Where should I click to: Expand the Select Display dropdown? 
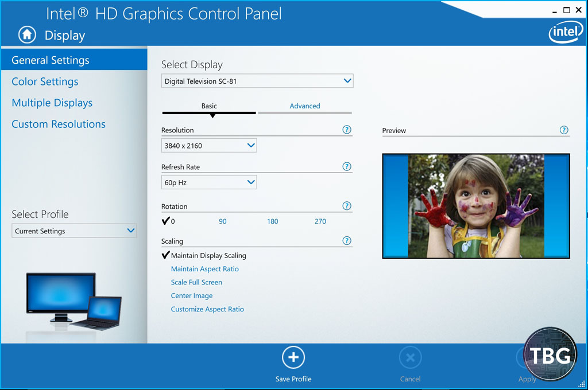257,81
